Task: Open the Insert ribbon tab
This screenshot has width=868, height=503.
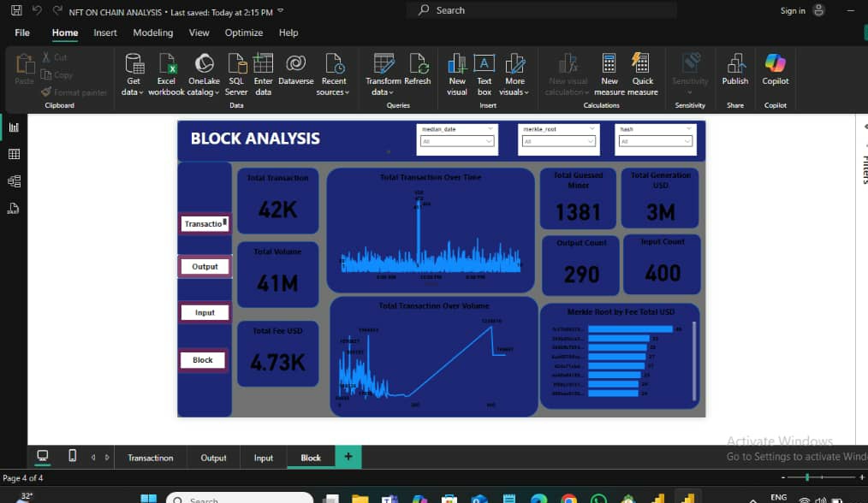Action: [x=105, y=33]
